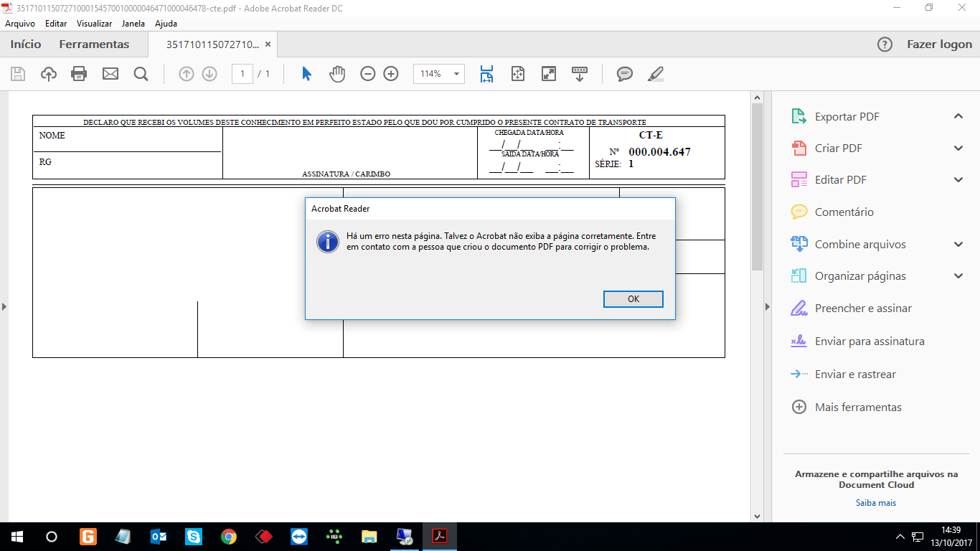Open File Explorer from the taskbar
This screenshot has width=980, height=551.
369,537
